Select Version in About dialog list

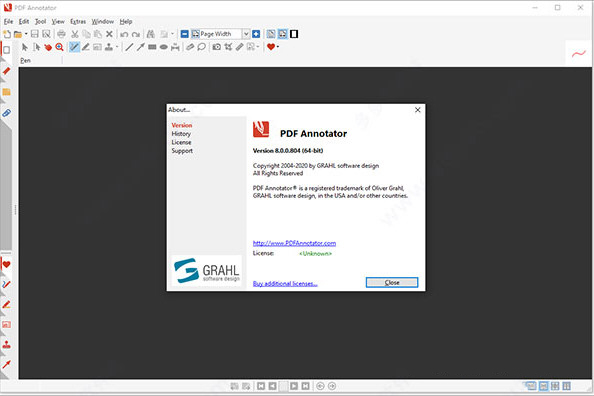[x=182, y=125]
